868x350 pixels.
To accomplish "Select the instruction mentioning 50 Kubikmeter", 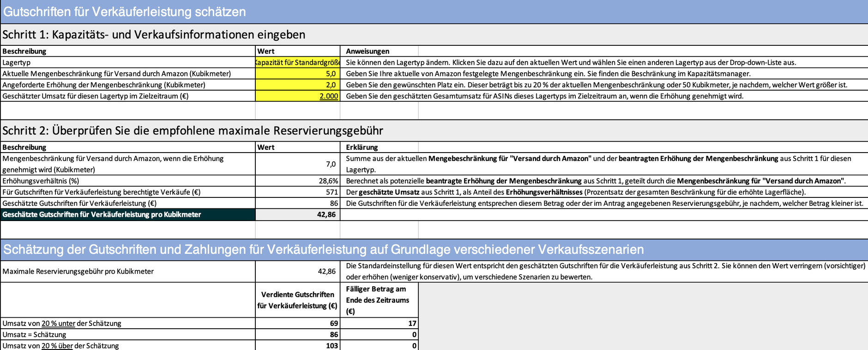I will [x=597, y=85].
